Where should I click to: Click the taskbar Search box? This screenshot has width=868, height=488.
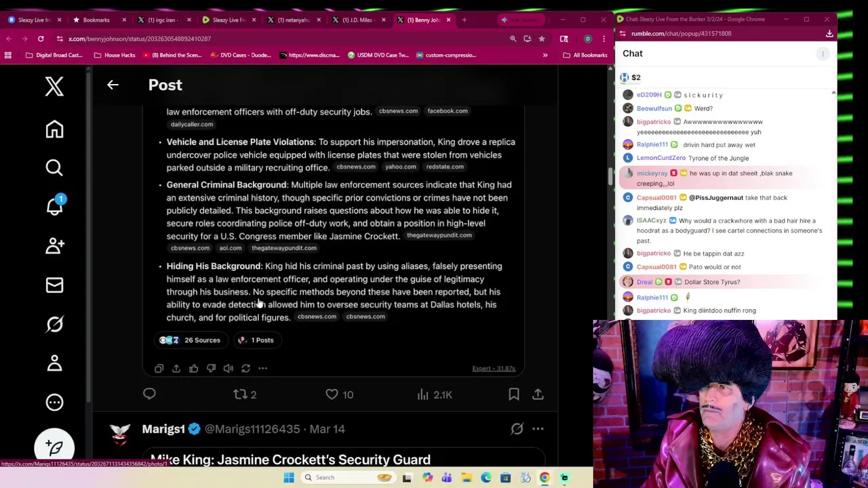(349, 477)
